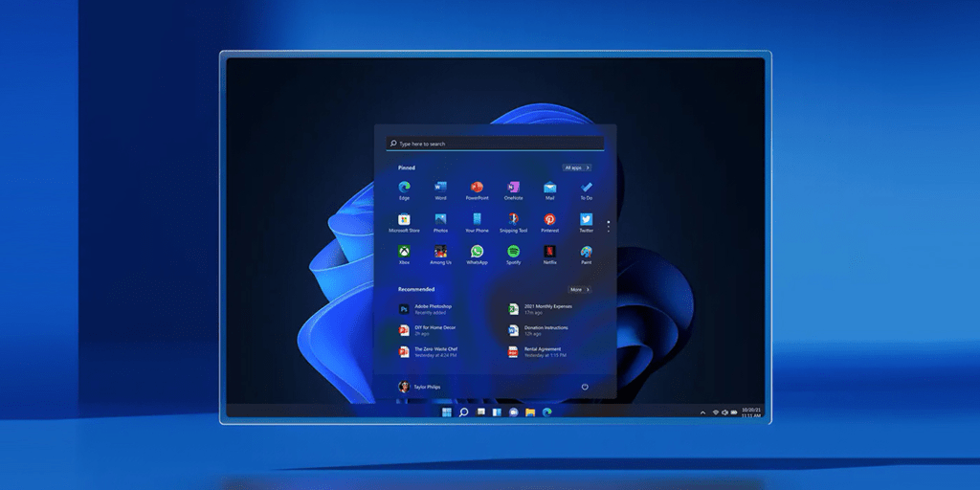Open the Chat icon on taskbar
The height and width of the screenshot is (490, 980).
coord(514,412)
